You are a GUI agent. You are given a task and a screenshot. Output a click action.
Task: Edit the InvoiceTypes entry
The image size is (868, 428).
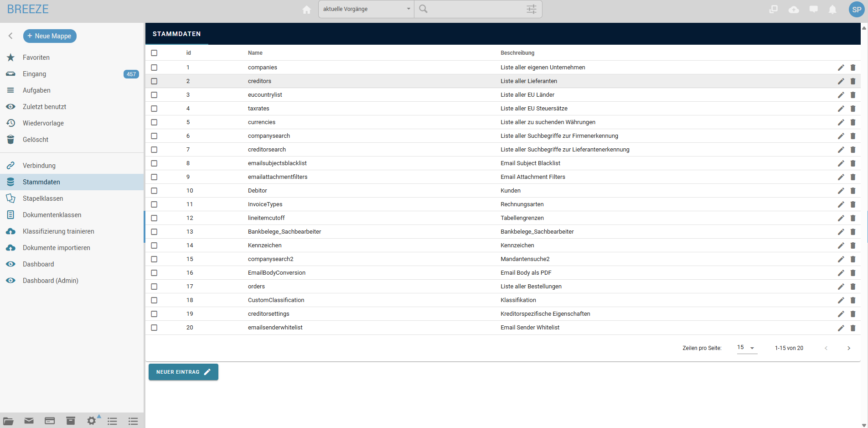(x=841, y=204)
